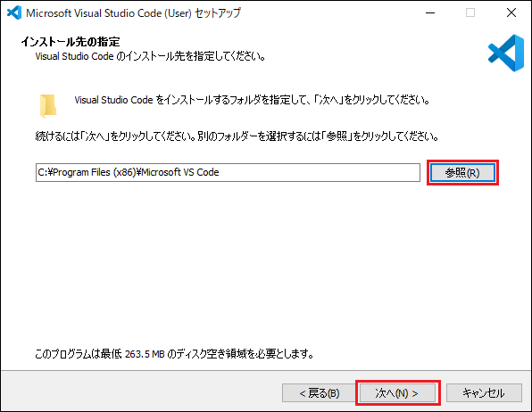Focus the install path input field
This screenshot has height=412, width=532.
tap(228, 173)
